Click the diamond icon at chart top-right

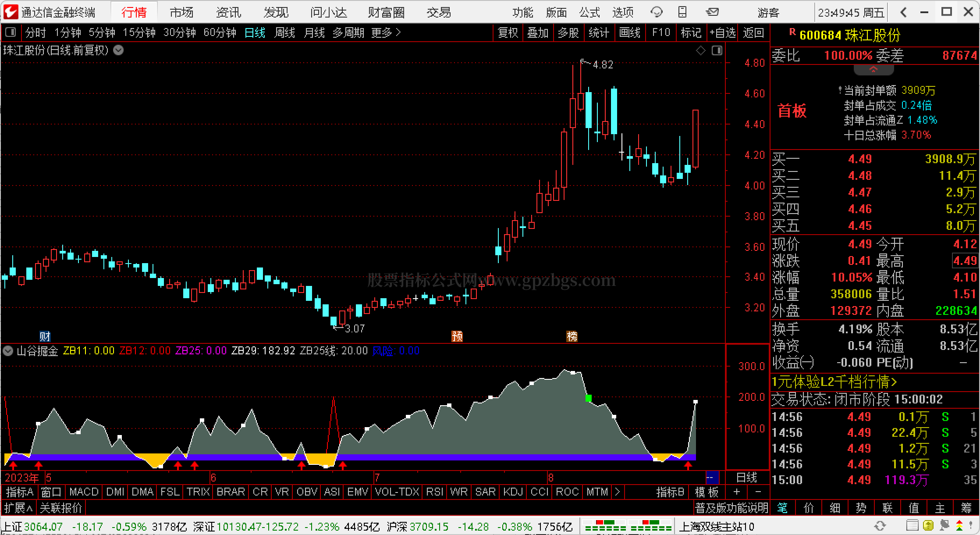(700, 50)
